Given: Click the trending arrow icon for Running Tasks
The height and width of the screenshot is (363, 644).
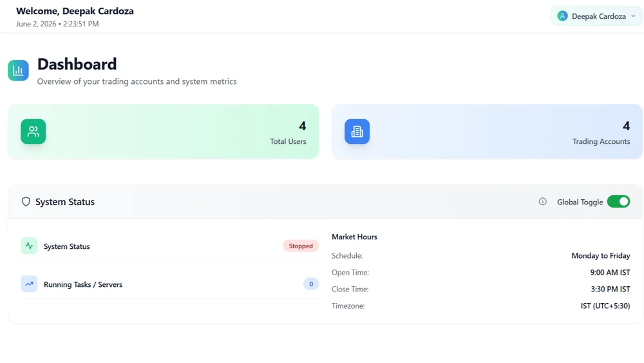Looking at the screenshot, I should pyautogui.click(x=29, y=284).
